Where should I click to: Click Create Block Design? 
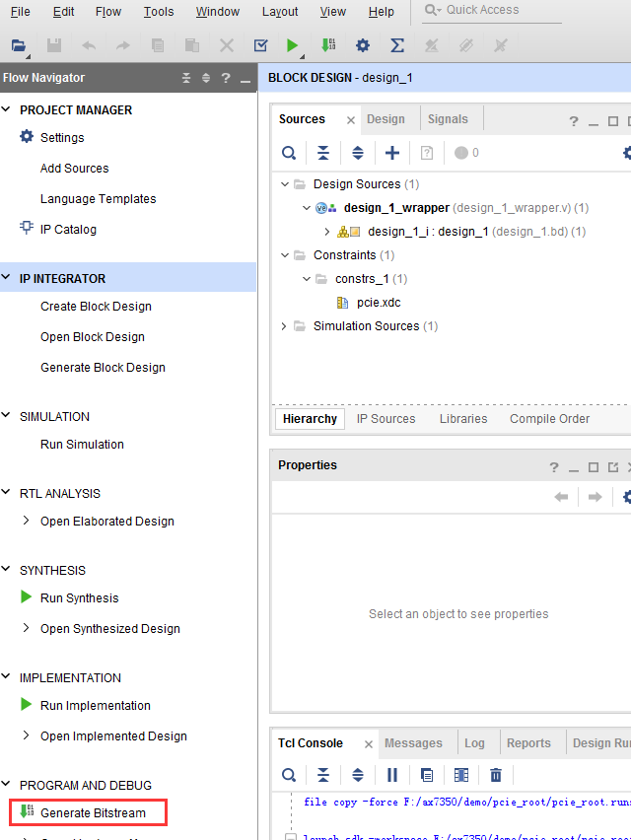coord(96,307)
